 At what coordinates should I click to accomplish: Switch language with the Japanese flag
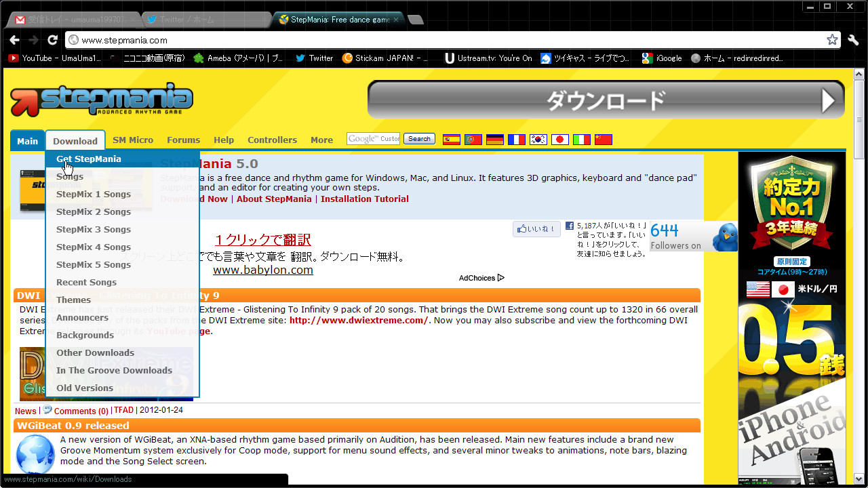(x=560, y=140)
